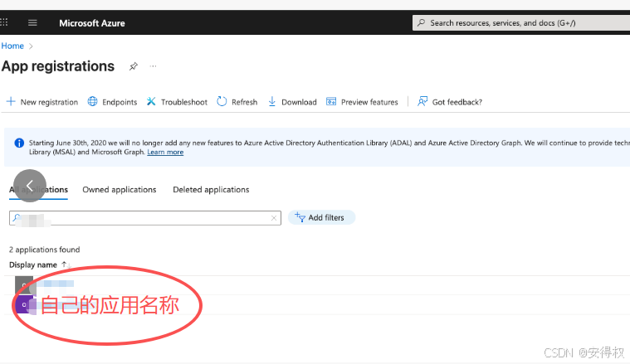Clear the filter box with the X
This screenshot has height=364, width=630.
click(x=274, y=218)
